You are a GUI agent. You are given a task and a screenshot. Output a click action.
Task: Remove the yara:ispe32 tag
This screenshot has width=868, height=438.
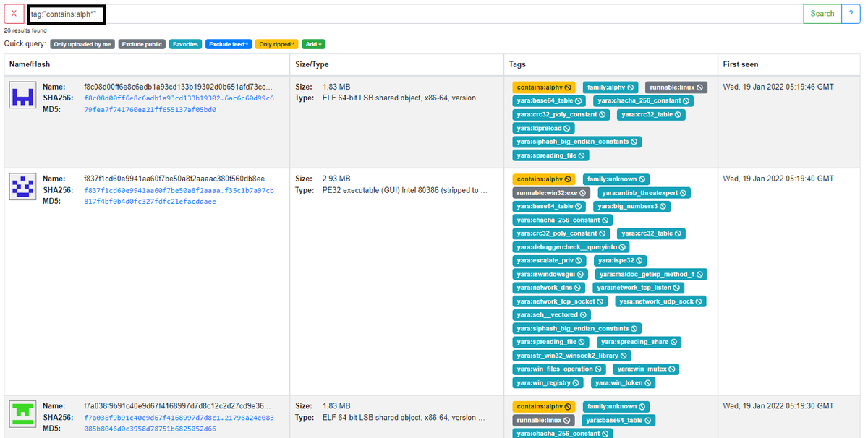coord(639,261)
